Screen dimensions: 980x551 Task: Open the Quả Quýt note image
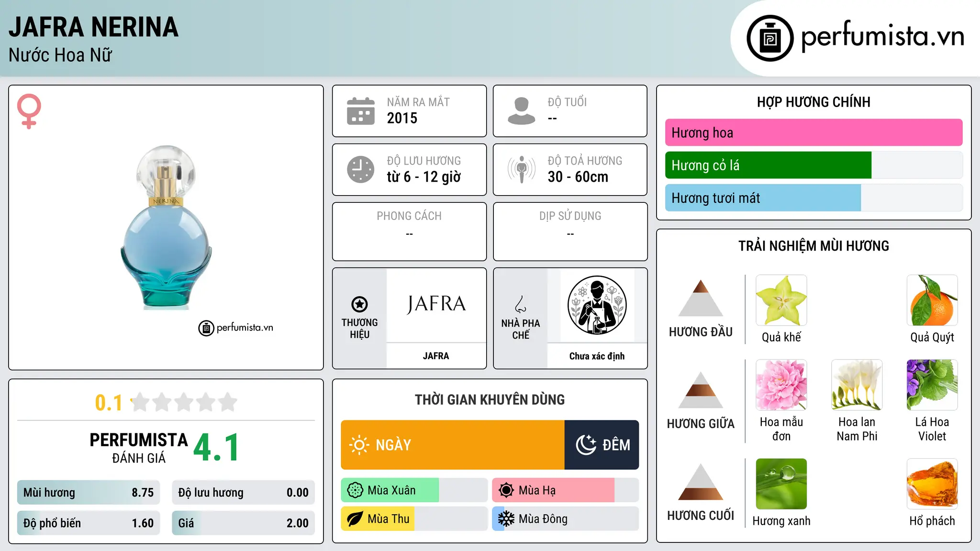coord(932,300)
